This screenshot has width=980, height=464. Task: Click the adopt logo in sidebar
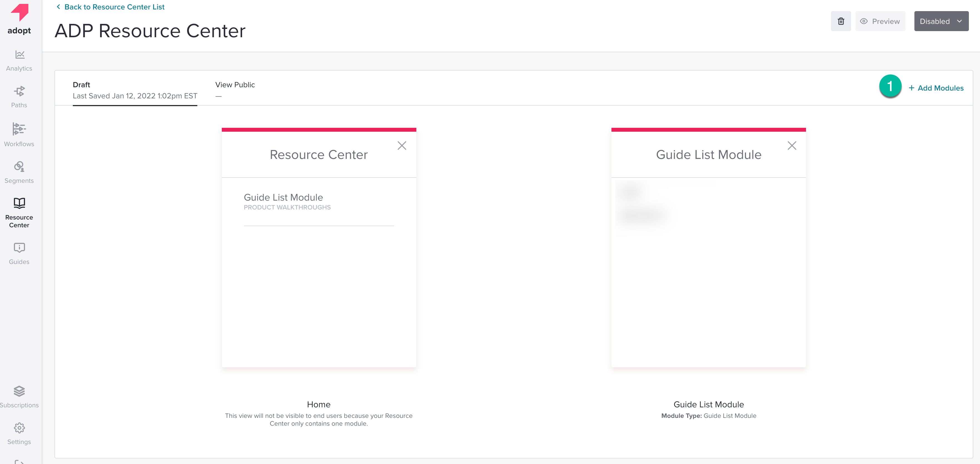coord(19,19)
